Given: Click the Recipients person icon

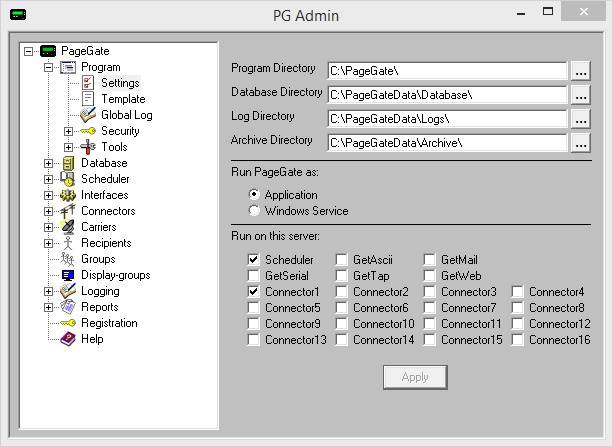Looking at the screenshot, I should (68, 243).
